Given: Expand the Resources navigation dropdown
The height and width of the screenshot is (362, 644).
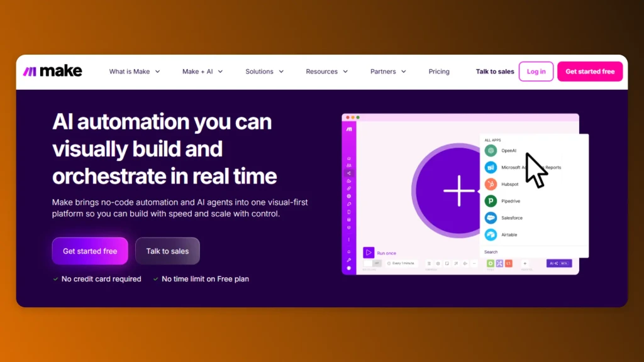Looking at the screenshot, I should click(x=326, y=71).
